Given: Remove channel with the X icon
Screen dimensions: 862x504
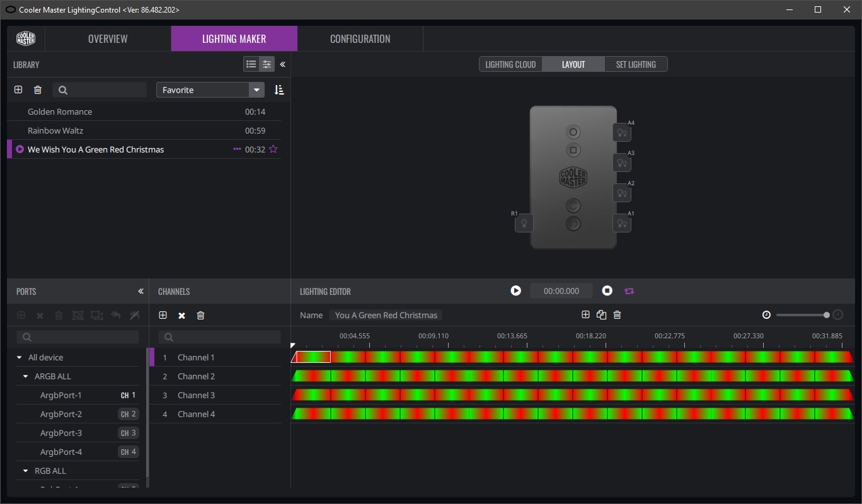Looking at the screenshot, I should (x=181, y=316).
